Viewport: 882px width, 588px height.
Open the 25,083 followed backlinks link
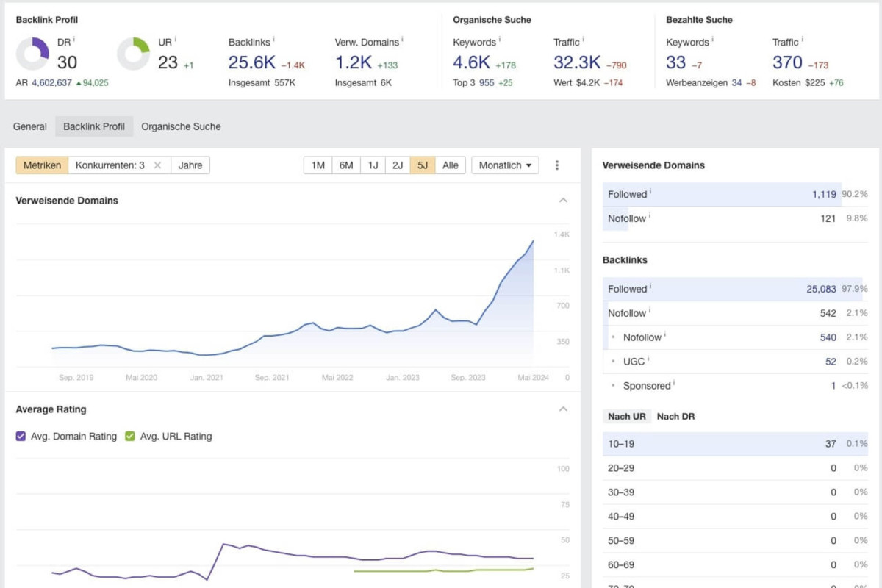[x=821, y=289]
